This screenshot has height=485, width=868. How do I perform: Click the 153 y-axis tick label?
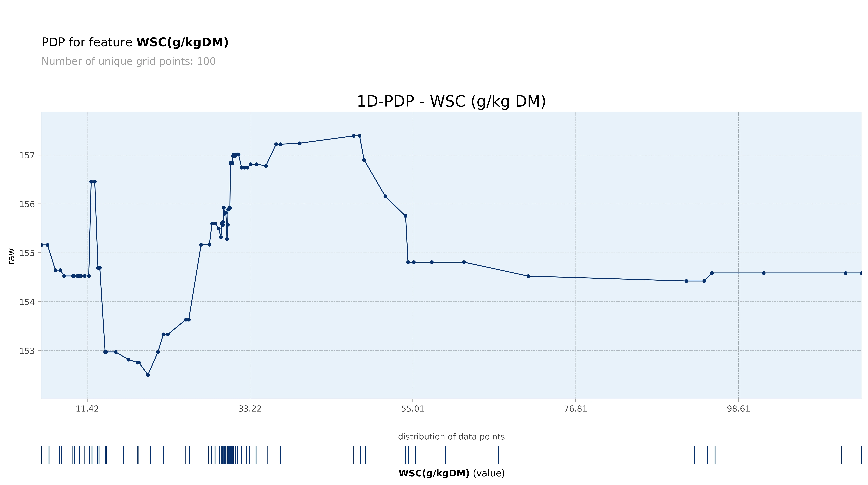pyautogui.click(x=27, y=351)
